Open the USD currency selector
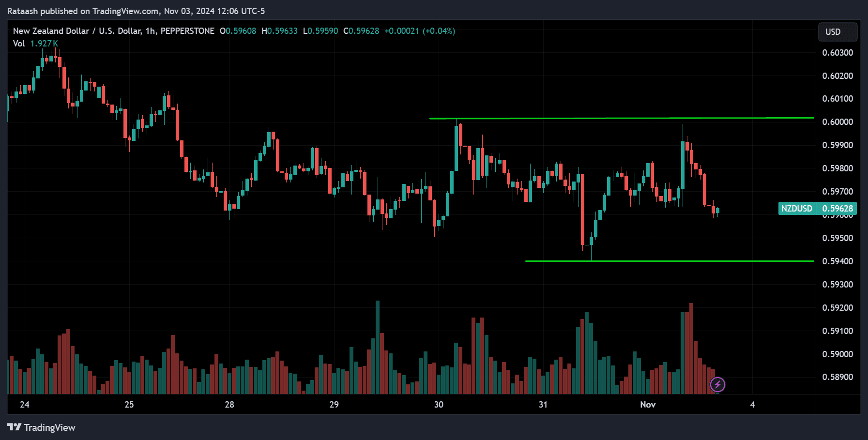The width and height of the screenshot is (868, 440). [838, 32]
